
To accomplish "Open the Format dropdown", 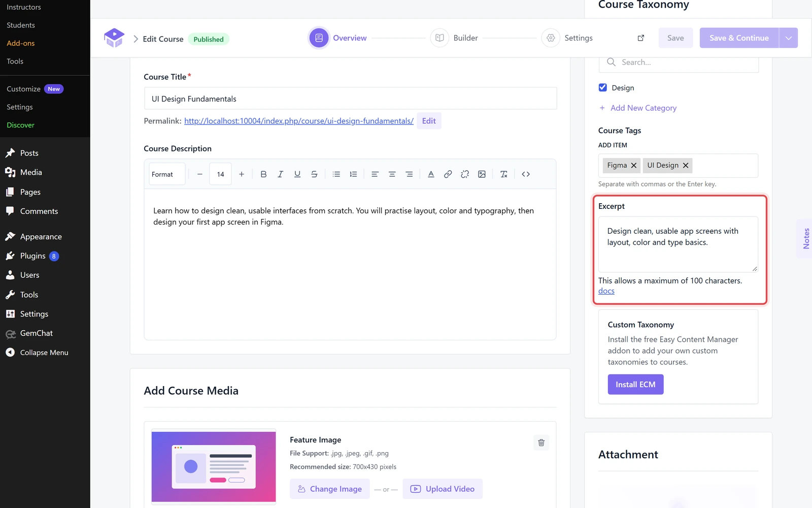I will pyautogui.click(x=167, y=174).
